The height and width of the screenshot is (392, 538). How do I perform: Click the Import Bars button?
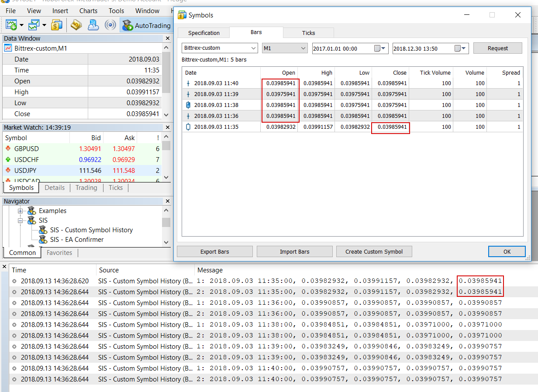point(295,251)
